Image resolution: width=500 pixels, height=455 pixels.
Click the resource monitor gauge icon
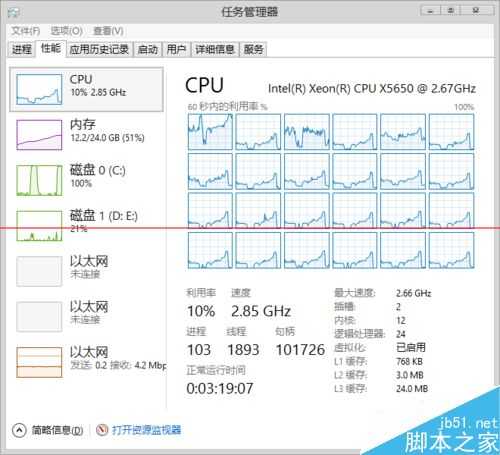coord(102,430)
